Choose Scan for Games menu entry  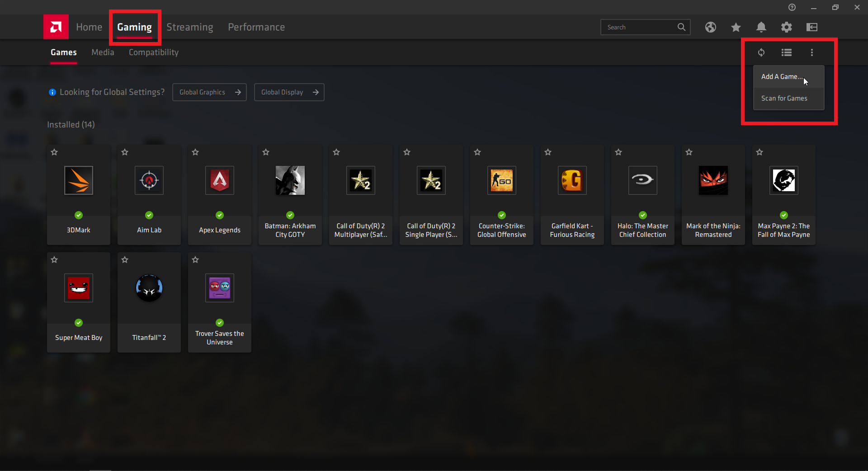pyautogui.click(x=788, y=99)
